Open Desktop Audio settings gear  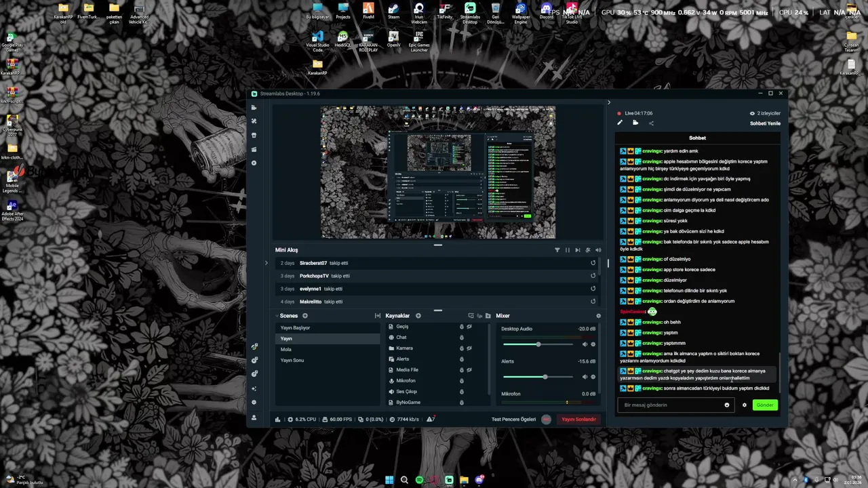coord(593,344)
